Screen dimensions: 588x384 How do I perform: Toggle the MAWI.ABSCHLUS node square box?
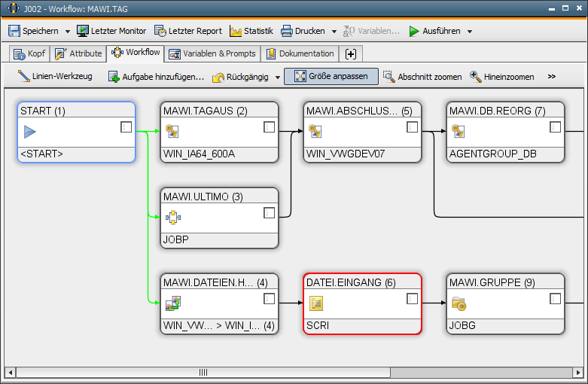(412, 127)
